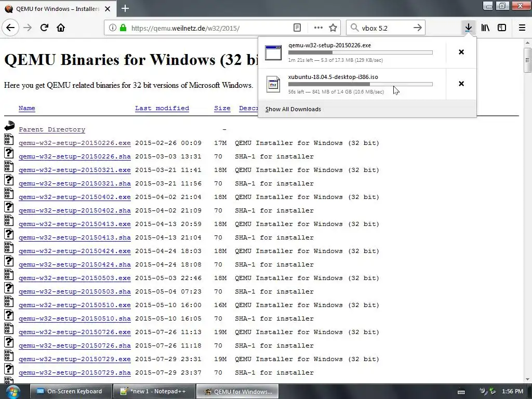Click the green padlock security icon
The width and height of the screenshot is (532, 399).
[x=123, y=28]
